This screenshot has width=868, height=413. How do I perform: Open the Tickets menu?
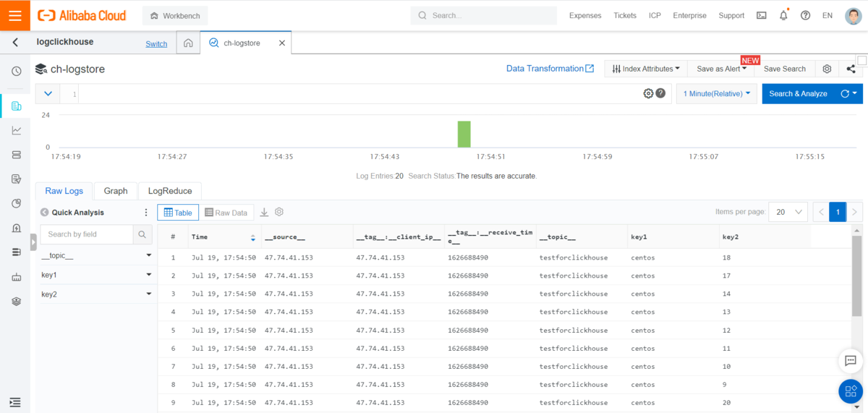(x=625, y=15)
